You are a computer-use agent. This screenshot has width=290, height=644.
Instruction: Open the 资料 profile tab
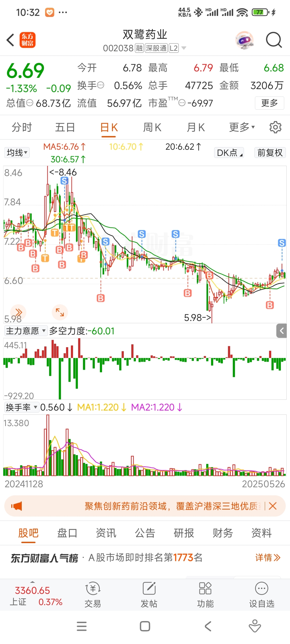(262, 533)
